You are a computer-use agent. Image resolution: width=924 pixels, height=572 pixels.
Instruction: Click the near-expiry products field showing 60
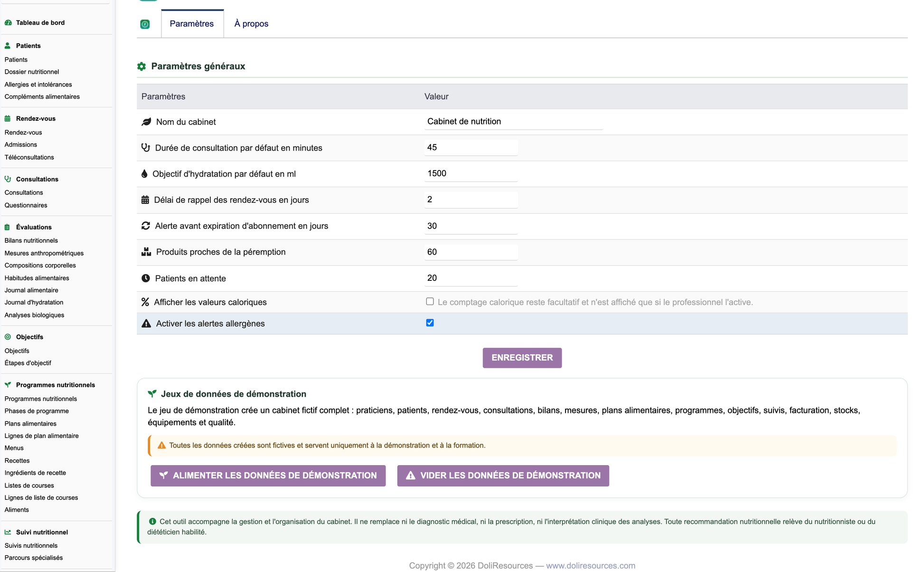[471, 252]
